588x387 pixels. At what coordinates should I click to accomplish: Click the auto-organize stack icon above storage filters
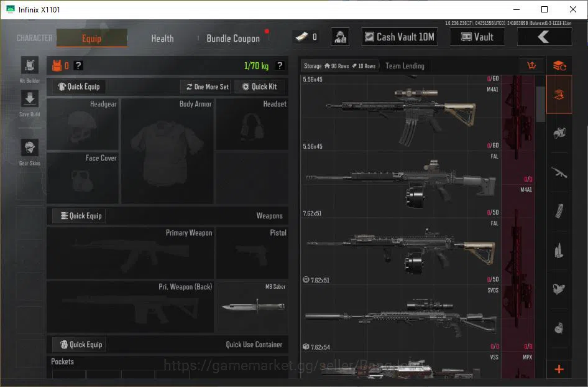(x=559, y=66)
